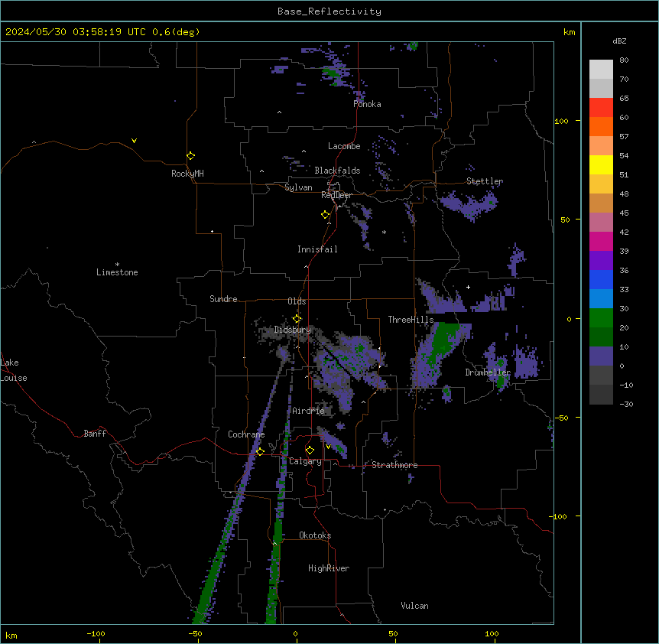Select the magenta swatch in dBZ legend
This screenshot has height=644, width=659.
601,241
